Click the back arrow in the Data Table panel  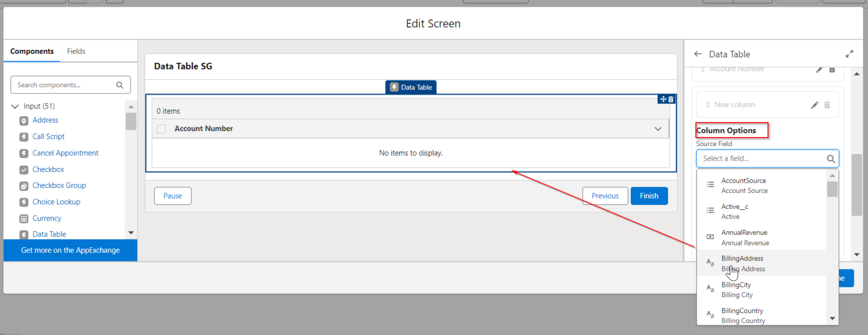click(x=697, y=54)
